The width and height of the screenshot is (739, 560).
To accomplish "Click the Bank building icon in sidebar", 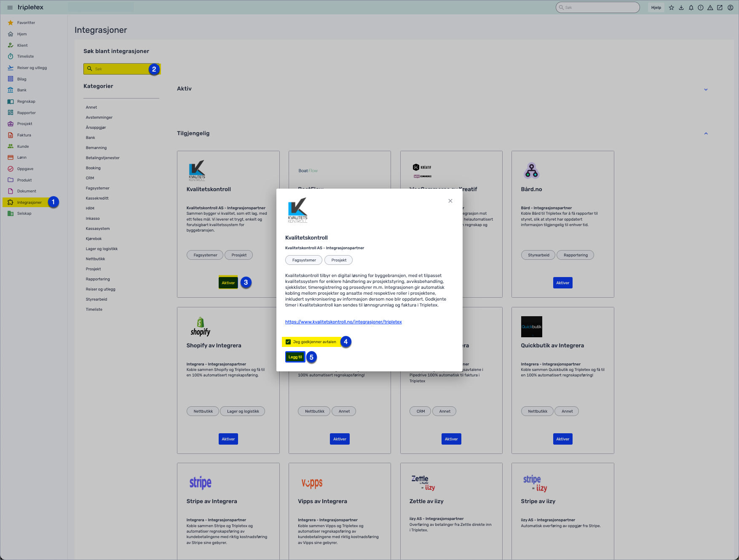I will [x=11, y=90].
